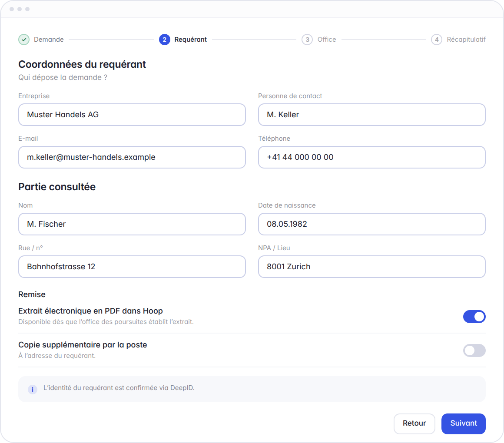This screenshot has height=443, width=504.
Task: Click the "Personne de contact" field label
Action: 290,96
